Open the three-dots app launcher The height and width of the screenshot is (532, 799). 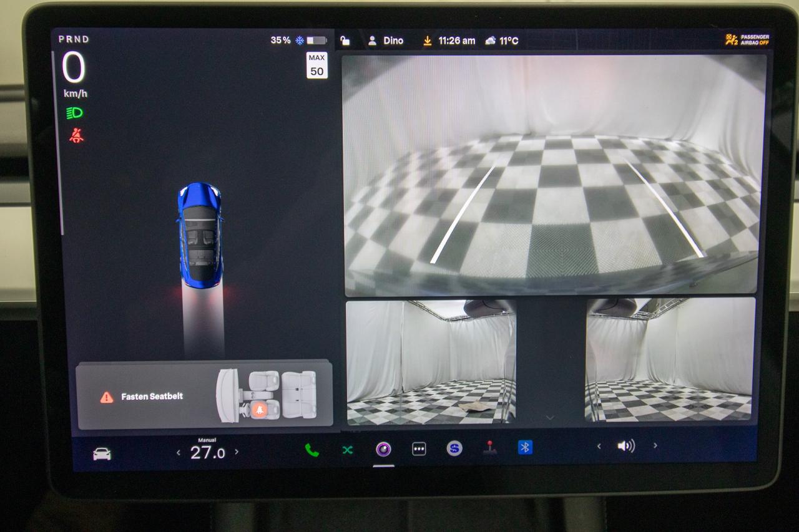click(x=419, y=449)
